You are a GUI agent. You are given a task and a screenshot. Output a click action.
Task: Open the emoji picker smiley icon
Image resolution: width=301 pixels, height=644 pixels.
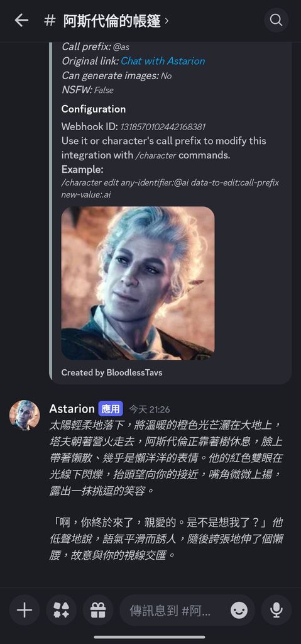[239, 610]
